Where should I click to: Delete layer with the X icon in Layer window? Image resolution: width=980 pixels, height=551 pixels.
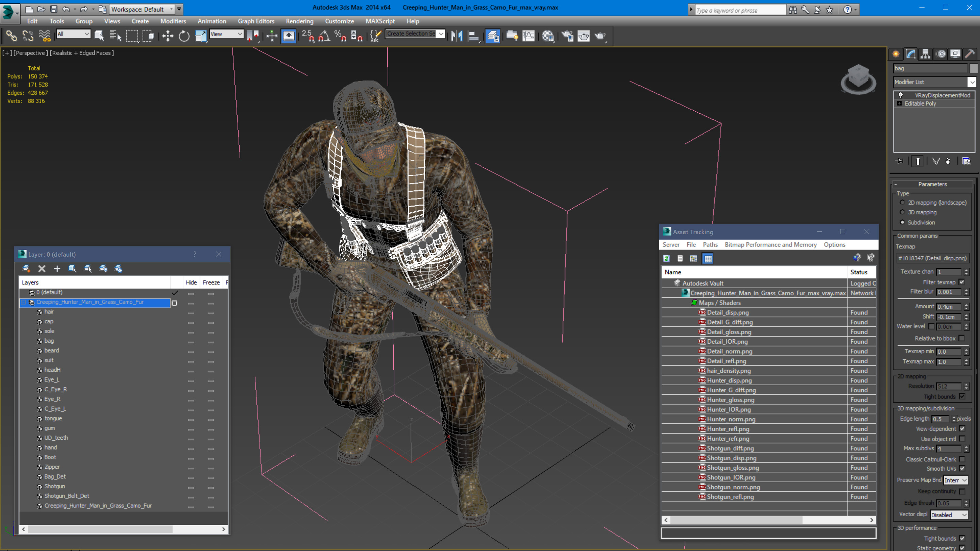point(42,269)
